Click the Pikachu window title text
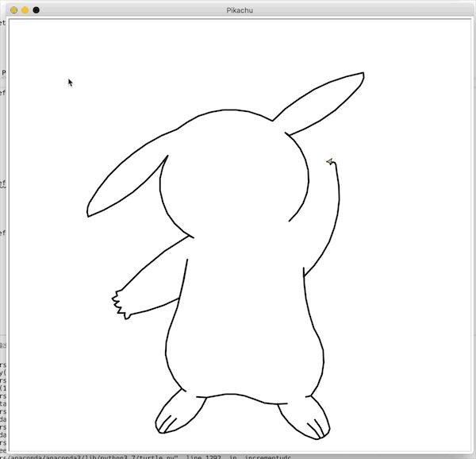The height and width of the screenshot is (459, 476). point(240,10)
